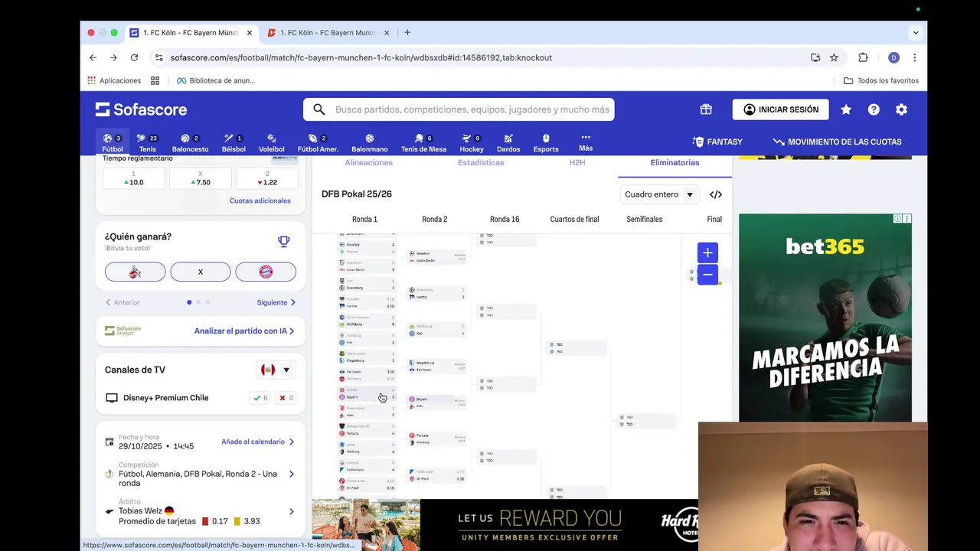This screenshot has width=980, height=551.
Task: Click the Sofascore logo
Action: [x=141, y=109]
